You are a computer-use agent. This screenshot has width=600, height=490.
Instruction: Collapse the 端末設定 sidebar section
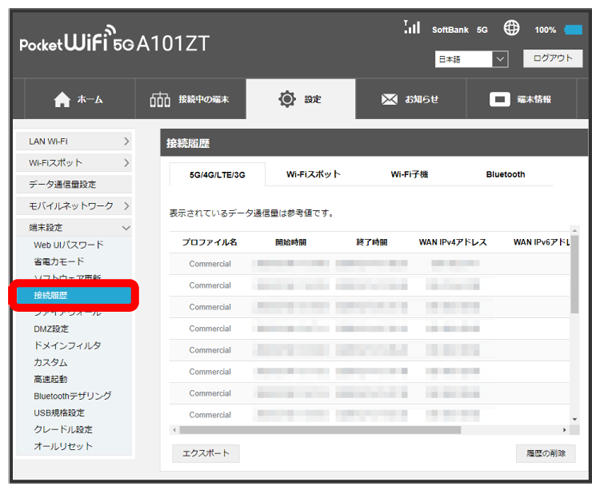[74, 227]
